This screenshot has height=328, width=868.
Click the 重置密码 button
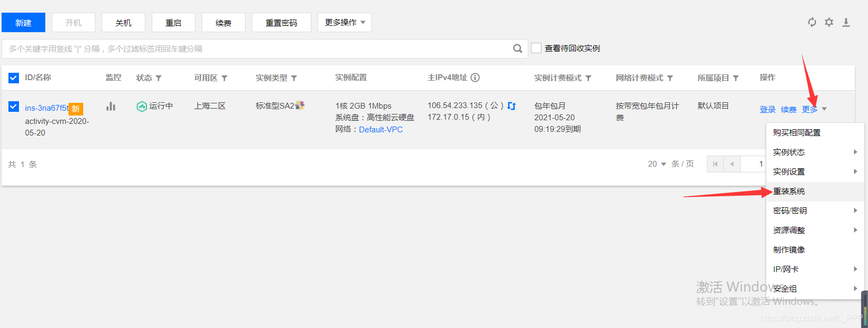[281, 23]
